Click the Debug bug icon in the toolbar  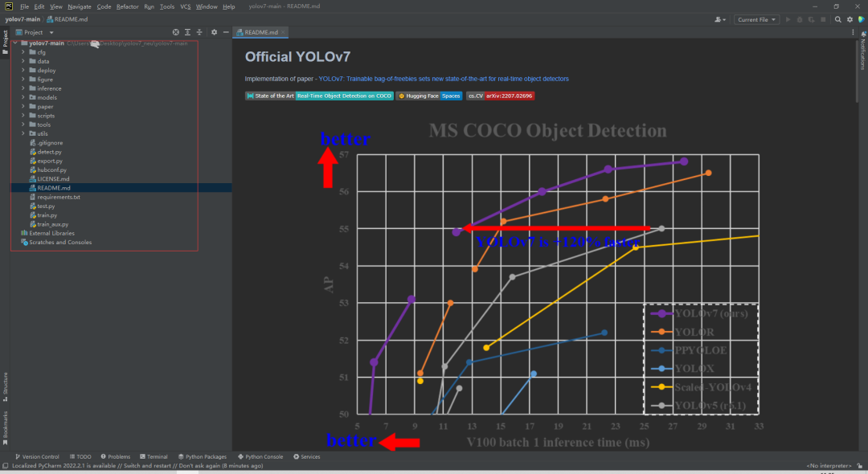[800, 19]
